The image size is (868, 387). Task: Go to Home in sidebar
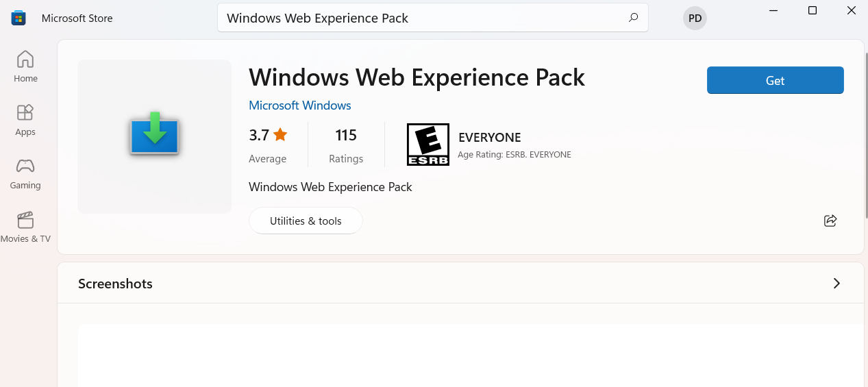[x=25, y=66]
